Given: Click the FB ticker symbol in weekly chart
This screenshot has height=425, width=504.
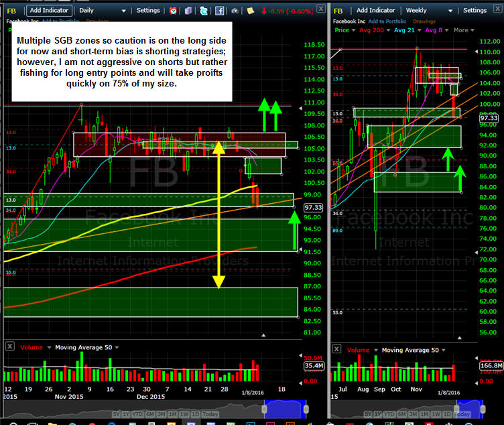Looking at the screenshot, I should tap(338, 11).
